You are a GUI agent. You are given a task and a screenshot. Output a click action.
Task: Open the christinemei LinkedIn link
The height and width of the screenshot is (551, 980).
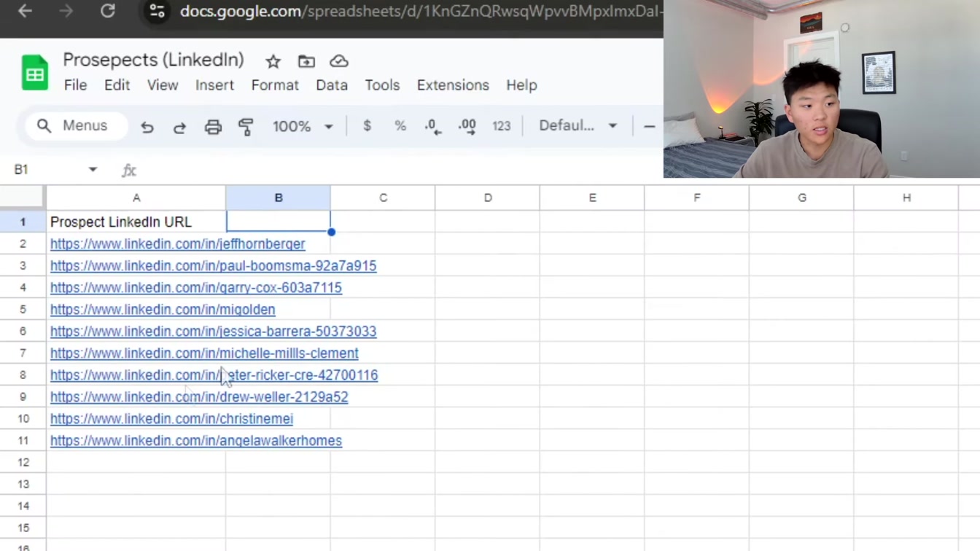(x=171, y=418)
